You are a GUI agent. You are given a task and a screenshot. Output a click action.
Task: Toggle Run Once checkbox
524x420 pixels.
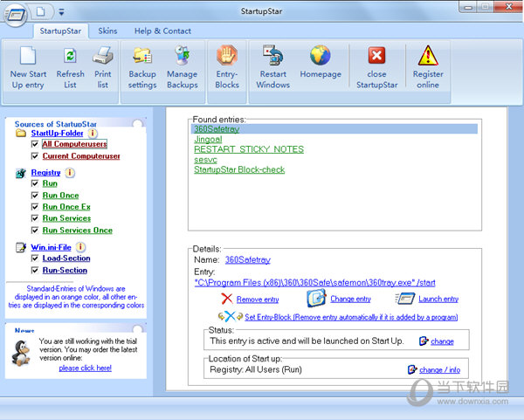click(35, 195)
